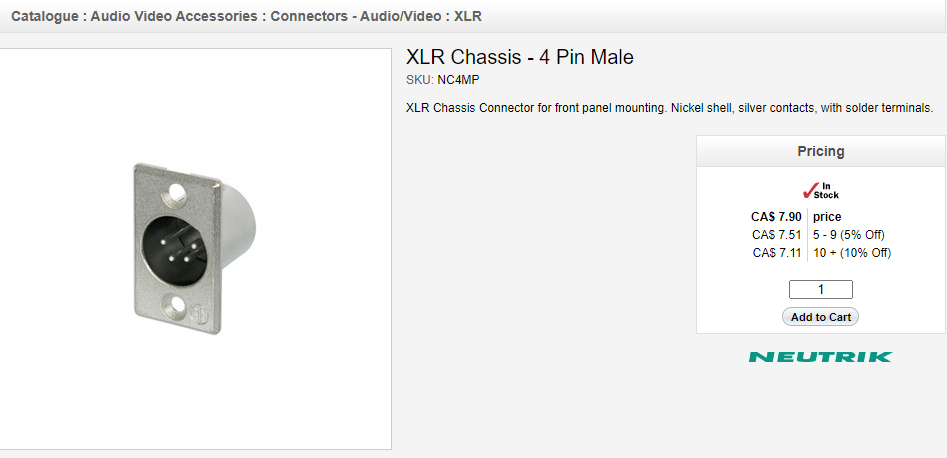This screenshot has height=458, width=947.
Task: Click the Pricing panel header
Action: point(820,151)
